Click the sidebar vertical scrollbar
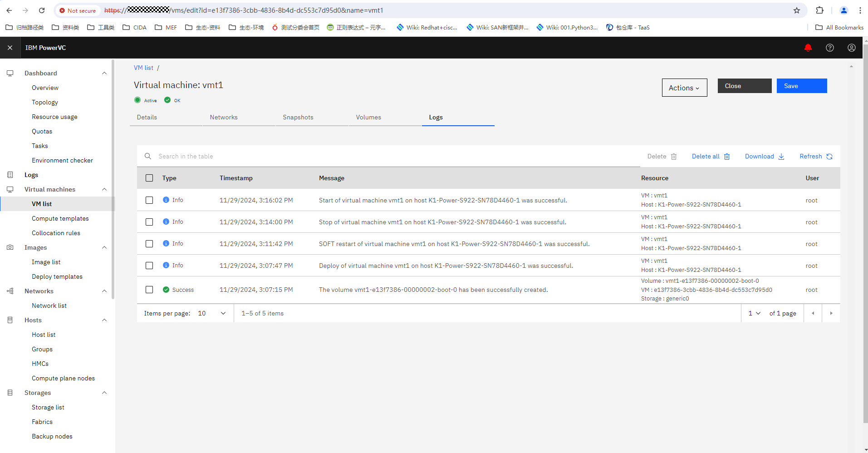 pos(113,179)
